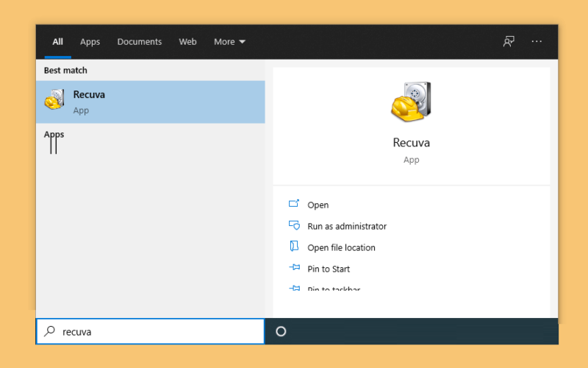
Task: Expand the More filters dropdown
Action: click(x=229, y=42)
